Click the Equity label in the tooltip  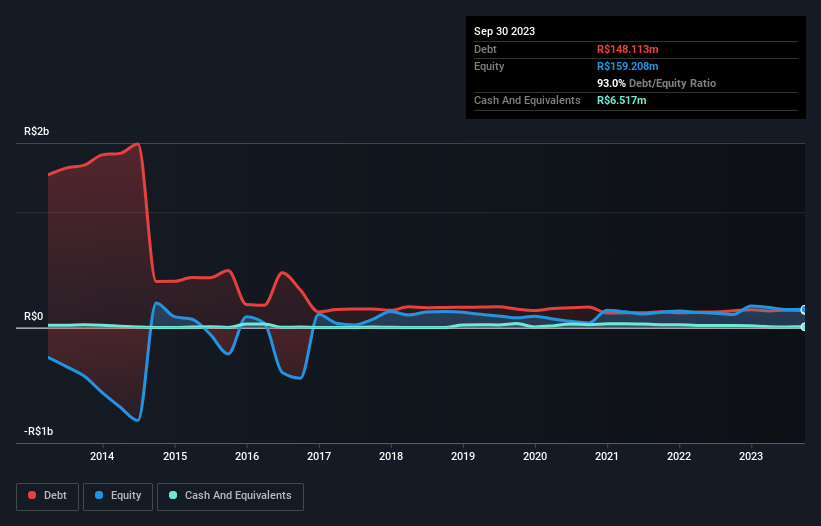(x=489, y=66)
